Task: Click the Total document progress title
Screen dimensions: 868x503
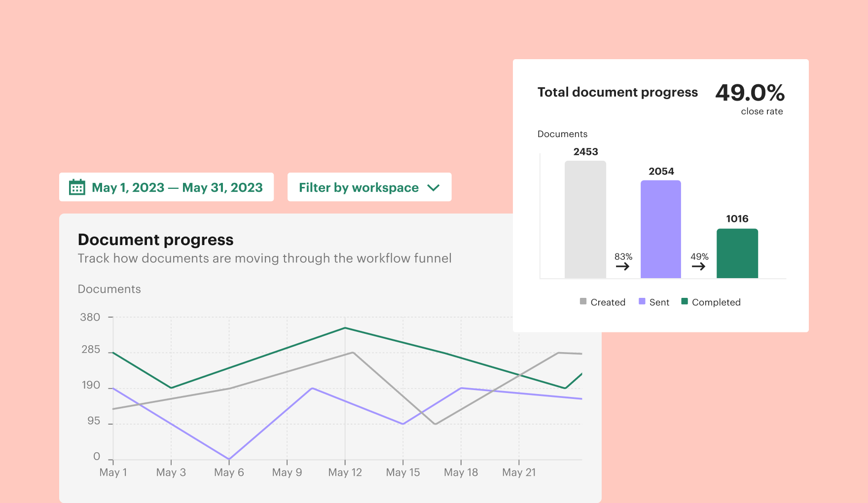Action: [x=617, y=92]
